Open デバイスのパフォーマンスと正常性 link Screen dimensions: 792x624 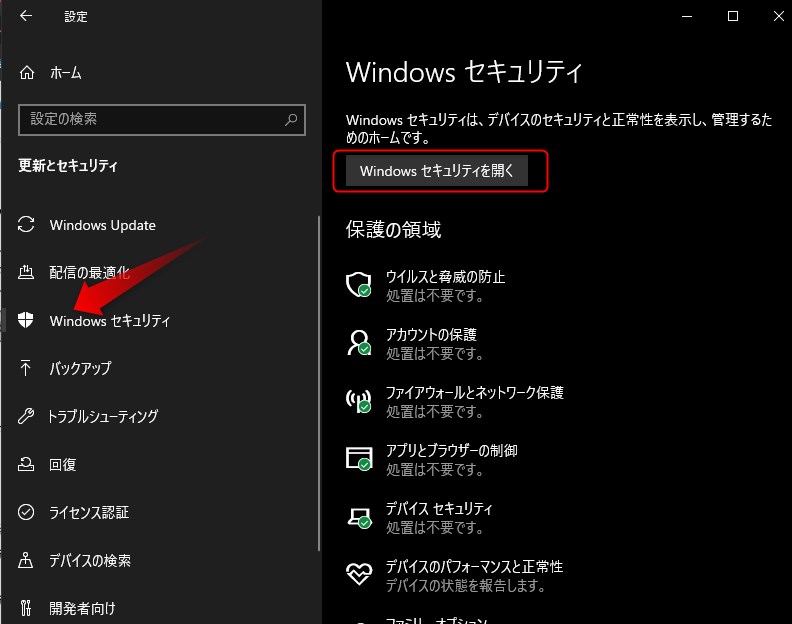(474, 566)
